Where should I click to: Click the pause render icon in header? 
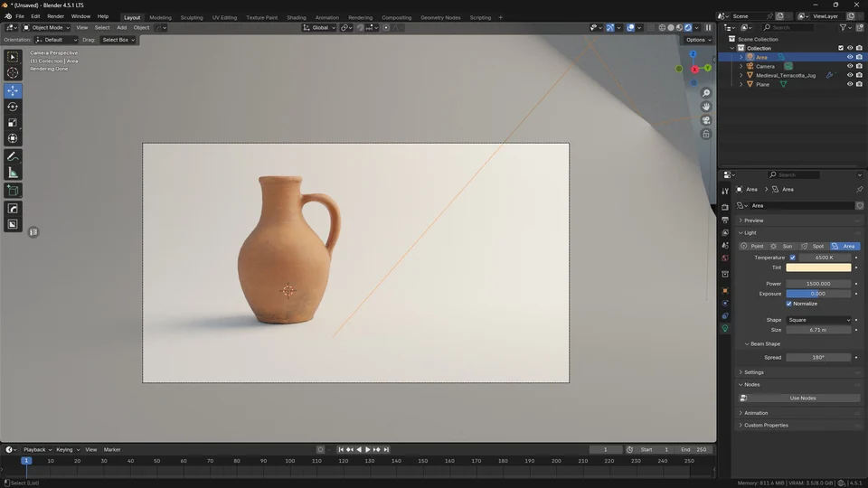click(x=708, y=28)
